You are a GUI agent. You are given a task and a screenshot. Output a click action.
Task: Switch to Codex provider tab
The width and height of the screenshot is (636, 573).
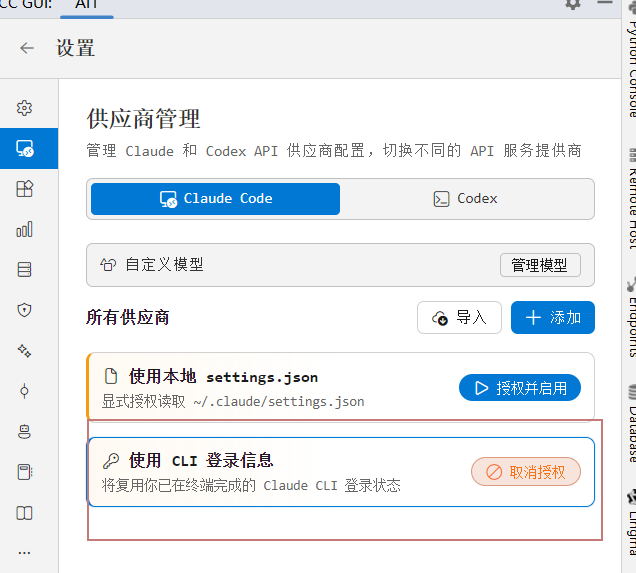[x=465, y=199]
